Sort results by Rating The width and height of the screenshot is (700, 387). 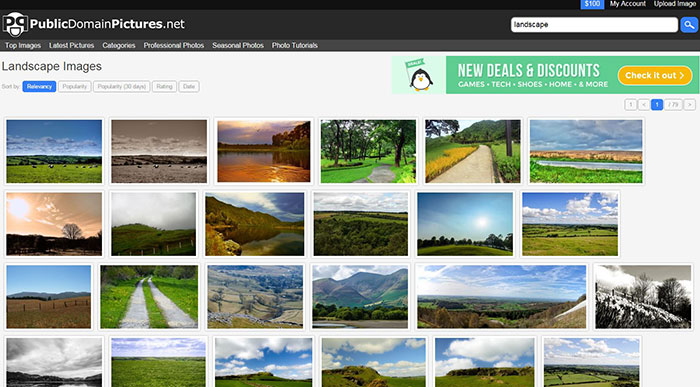tap(164, 87)
